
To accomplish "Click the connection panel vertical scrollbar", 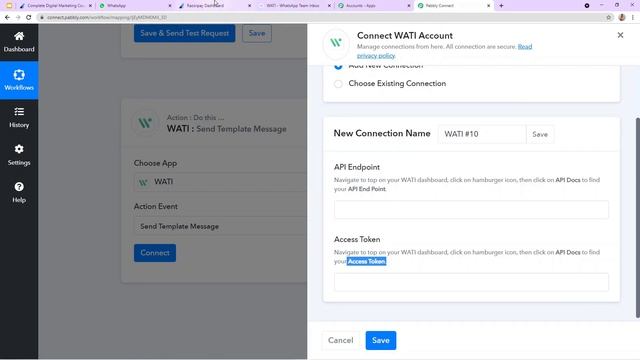I will (x=638, y=218).
